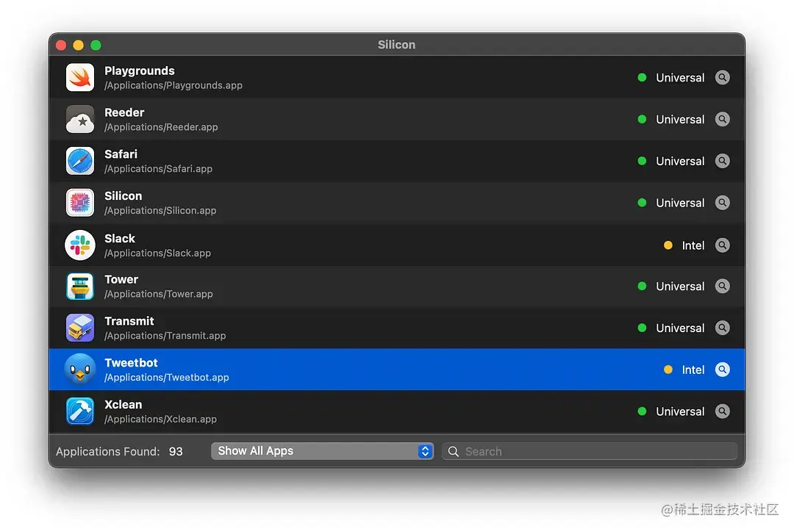Zoom the window with green button
This screenshot has height=532, width=794.
point(96,45)
